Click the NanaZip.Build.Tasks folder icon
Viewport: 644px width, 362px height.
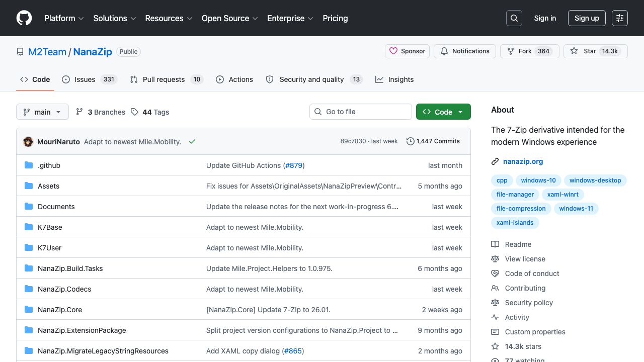coord(29,268)
